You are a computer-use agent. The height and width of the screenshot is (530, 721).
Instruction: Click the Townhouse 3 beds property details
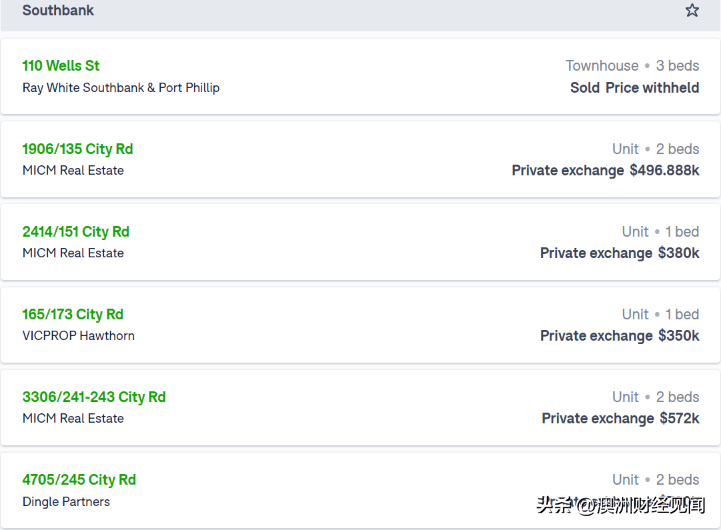click(x=632, y=66)
